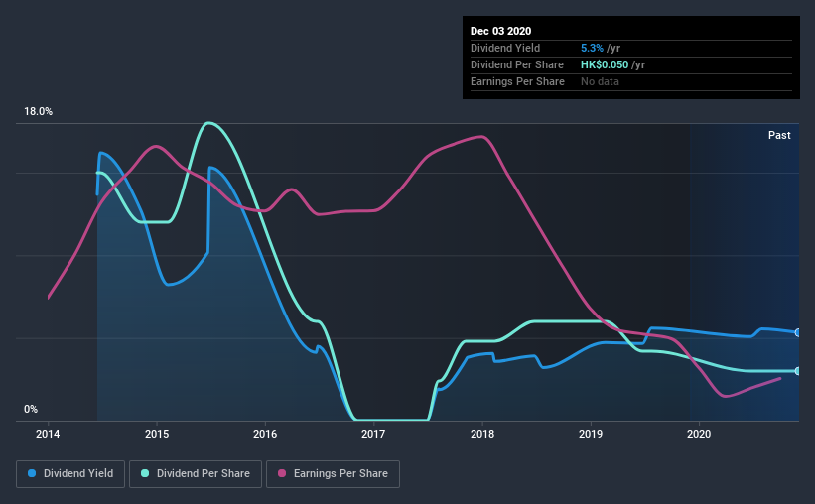Screen dimensions: 815x504
Task: Toggle the Dividend Per Share legend button
Action: coord(196,474)
